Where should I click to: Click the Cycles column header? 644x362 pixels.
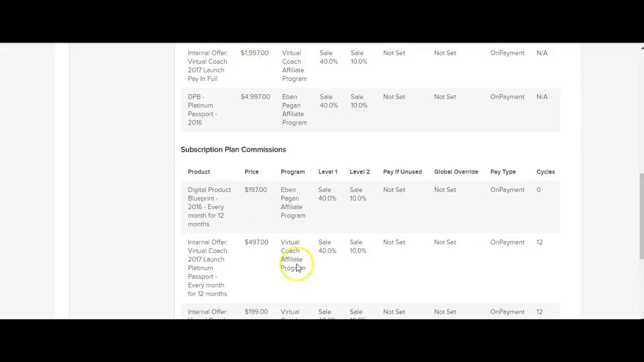545,171
